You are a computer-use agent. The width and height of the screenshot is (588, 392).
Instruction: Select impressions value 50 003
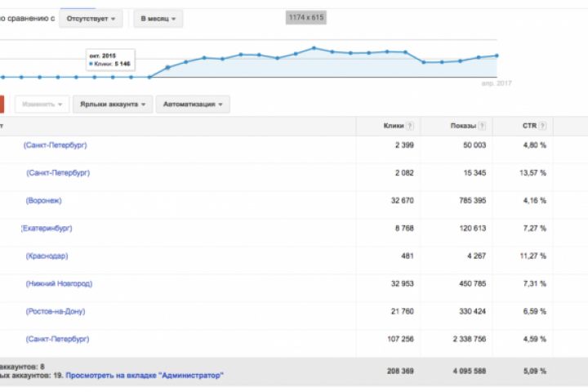coord(474,145)
